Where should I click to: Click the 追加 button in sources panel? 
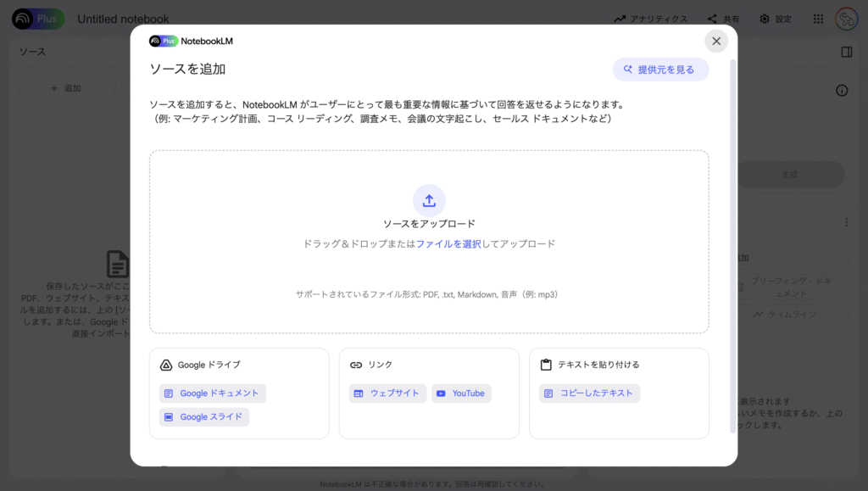(x=66, y=88)
